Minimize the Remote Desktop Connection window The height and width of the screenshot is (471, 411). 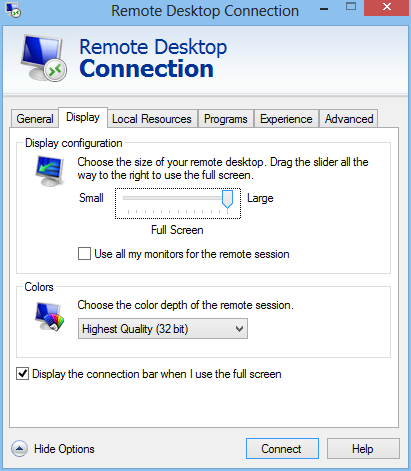tap(324, 9)
